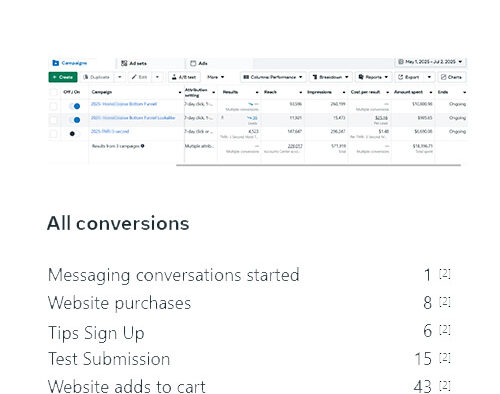The height and width of the screenshot is (394, 500).
Task: Click the Off / On column header
Action: pos(72,92)
